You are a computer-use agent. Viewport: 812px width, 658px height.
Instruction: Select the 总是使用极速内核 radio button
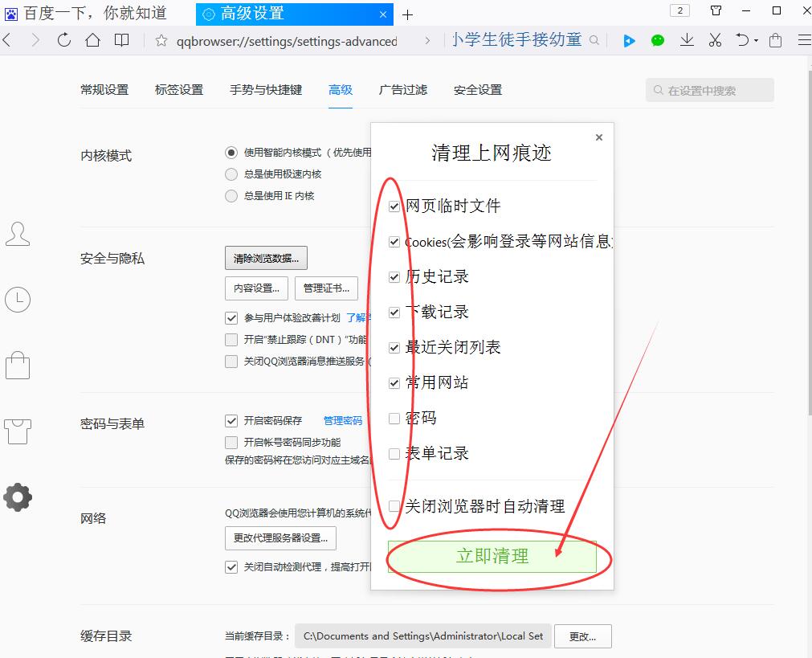[231, 174]
